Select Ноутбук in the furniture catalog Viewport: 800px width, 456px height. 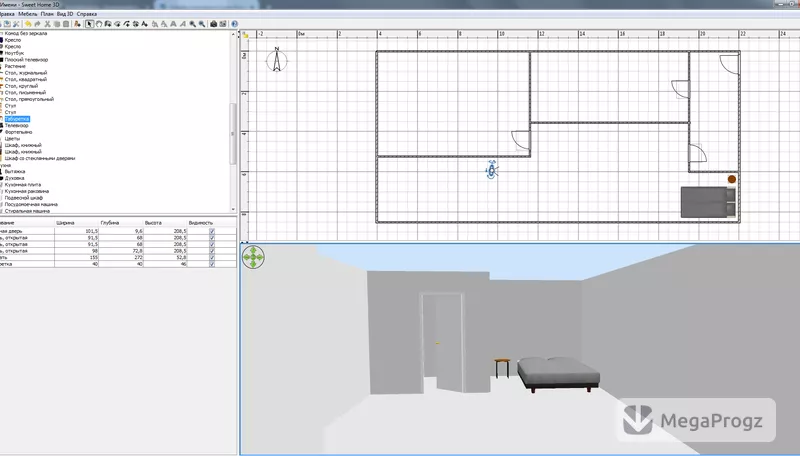tap(14, 53)
